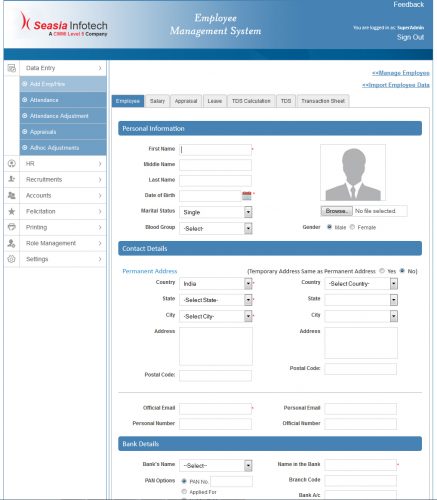Open the Blood Group dropdown
Screen dimensions: 437x500
216,228
